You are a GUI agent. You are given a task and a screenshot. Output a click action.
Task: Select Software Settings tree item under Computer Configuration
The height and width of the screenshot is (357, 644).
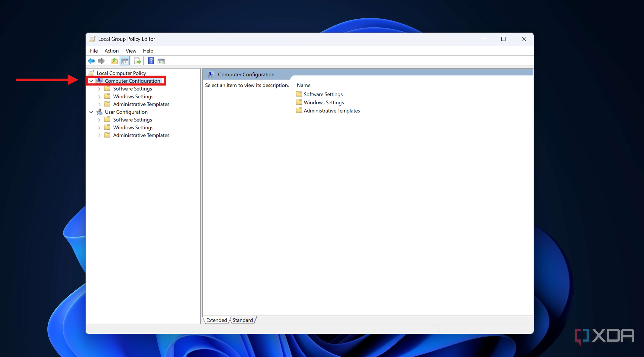pyautogui.click(x=132, y=89)
